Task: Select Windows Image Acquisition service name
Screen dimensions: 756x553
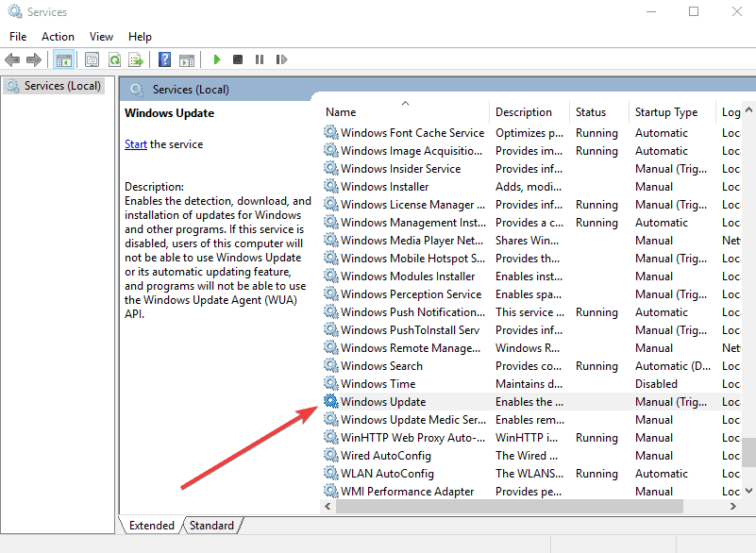Action: 412,151
